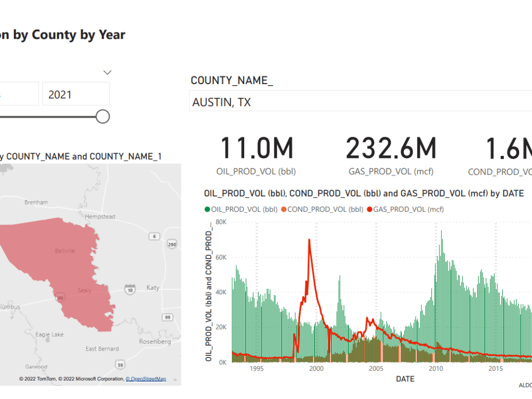Screen dimensions: 532x399
Task: Click the Highway 290 marker on the map
Action: [x=171, y=244]
